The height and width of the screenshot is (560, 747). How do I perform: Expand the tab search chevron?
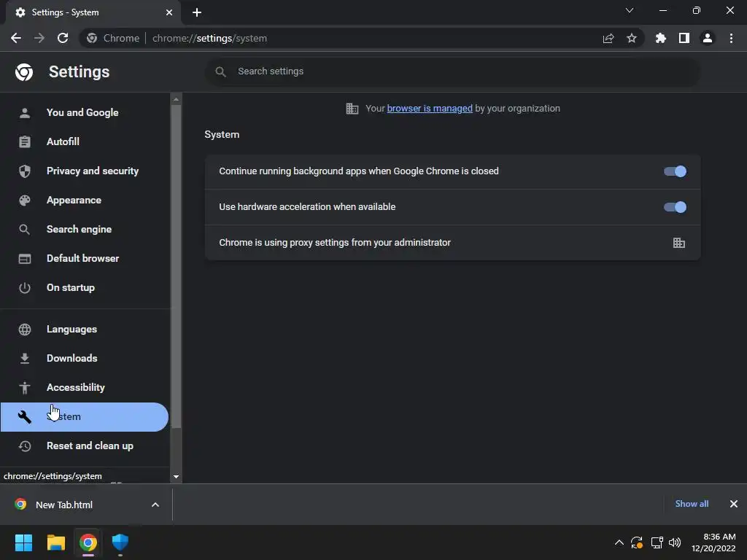(x=630, y=10)
